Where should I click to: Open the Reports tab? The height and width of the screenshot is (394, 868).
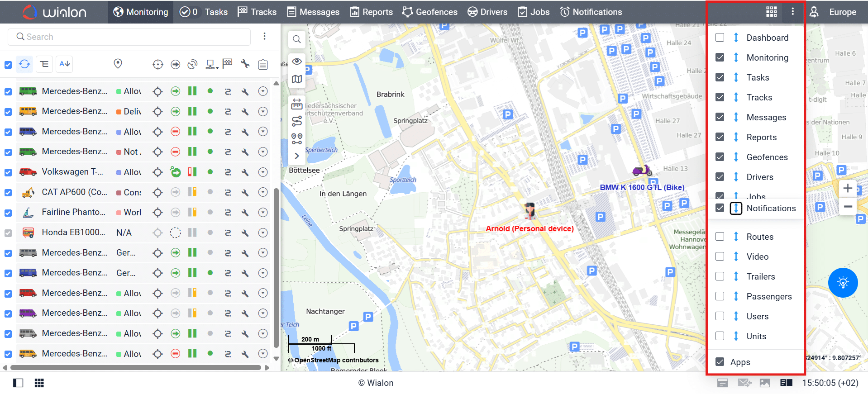pos(372,12)
